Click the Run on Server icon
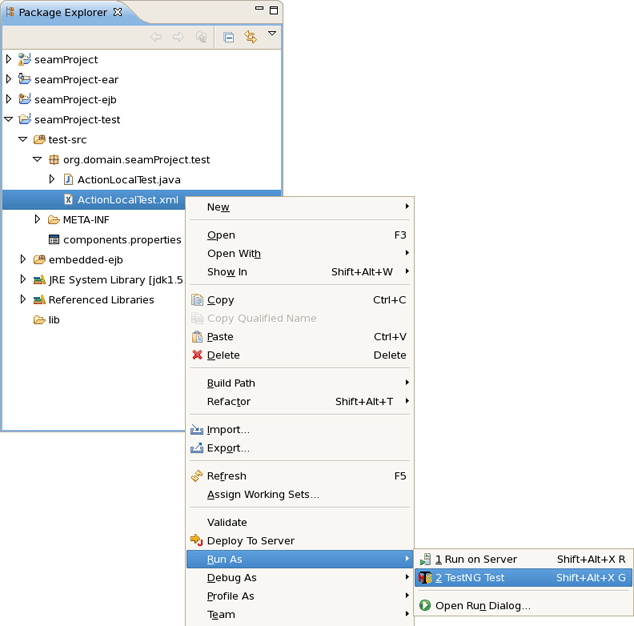Viewport: 634px width, 626px height. coord(425,560)
